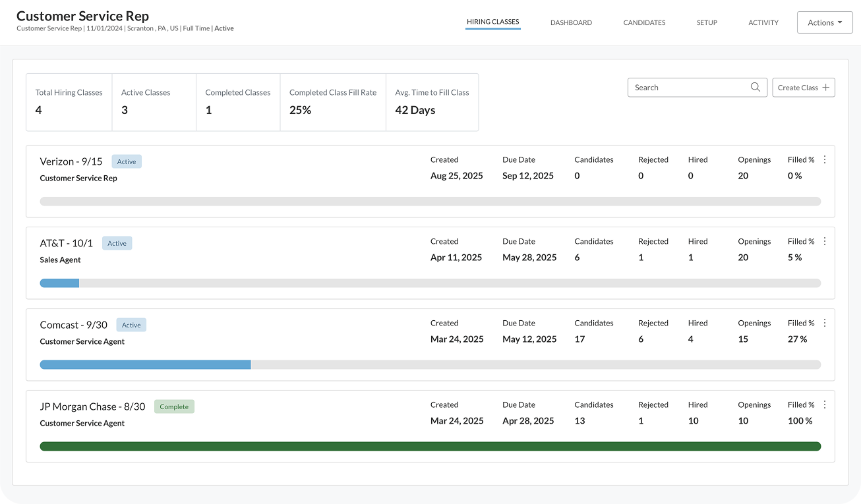Viewport: 861px width, 504px height.
Task: Click the plus icon in Create Class
Action: (x=825, y=88)
